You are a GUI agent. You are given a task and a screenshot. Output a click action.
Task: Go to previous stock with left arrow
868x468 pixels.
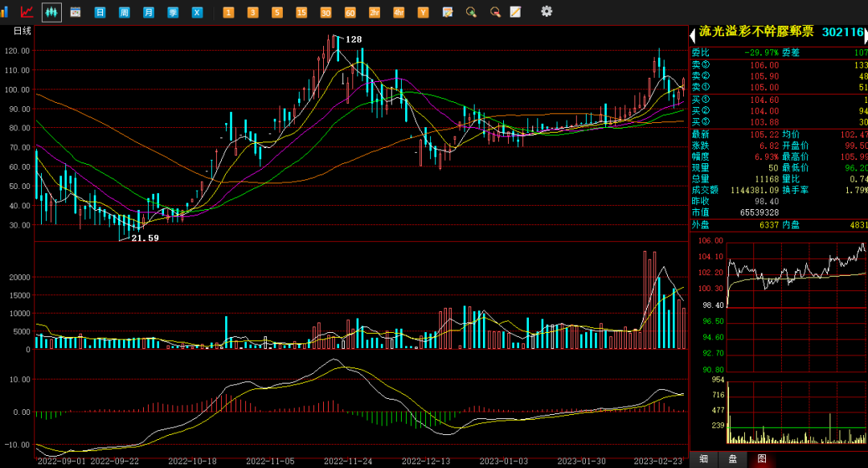(692, 36)
